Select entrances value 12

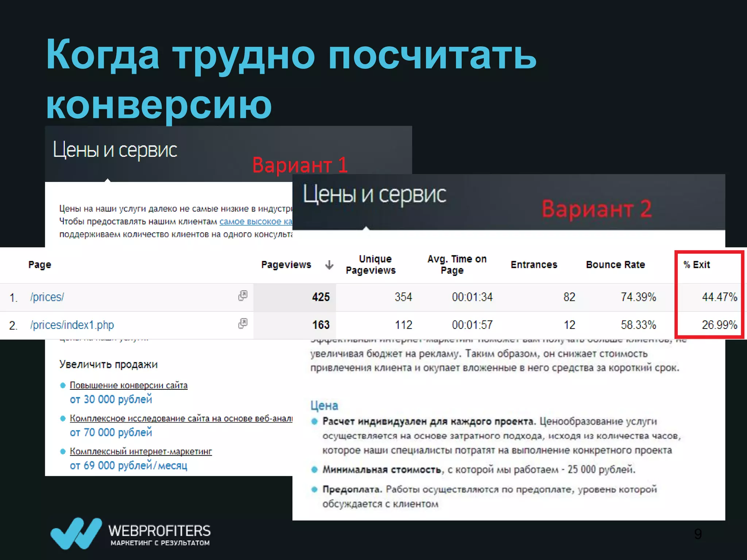[x=569, y=325]
